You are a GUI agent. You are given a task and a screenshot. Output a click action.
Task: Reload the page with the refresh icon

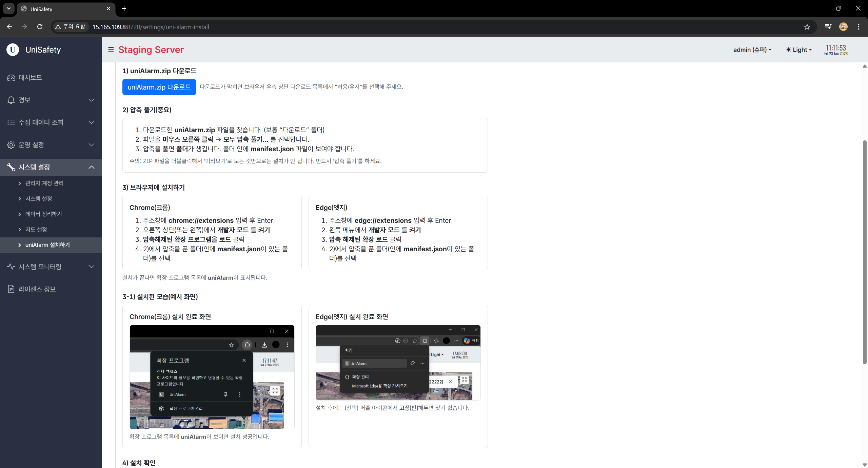point(40,27)
